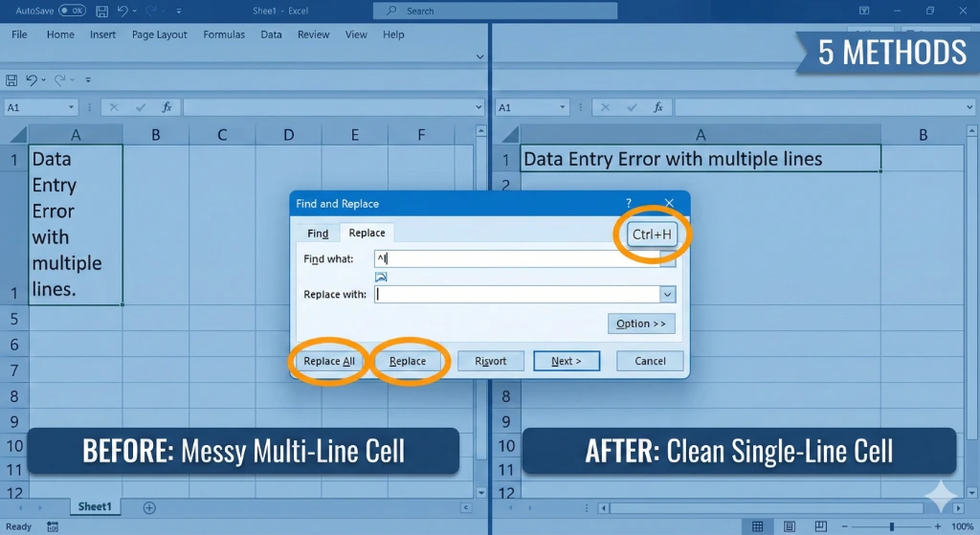The height and width of the screenshot is (535, 980).
Task: Click the Cancel X in the right formula bar
Action: coord(605,107)
